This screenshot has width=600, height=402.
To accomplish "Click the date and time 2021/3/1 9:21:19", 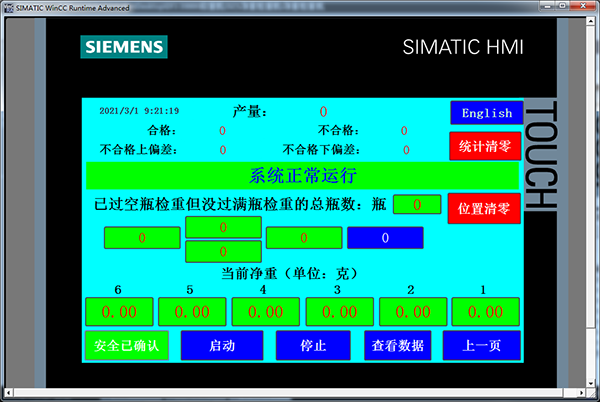I will (x=139, y=111).
